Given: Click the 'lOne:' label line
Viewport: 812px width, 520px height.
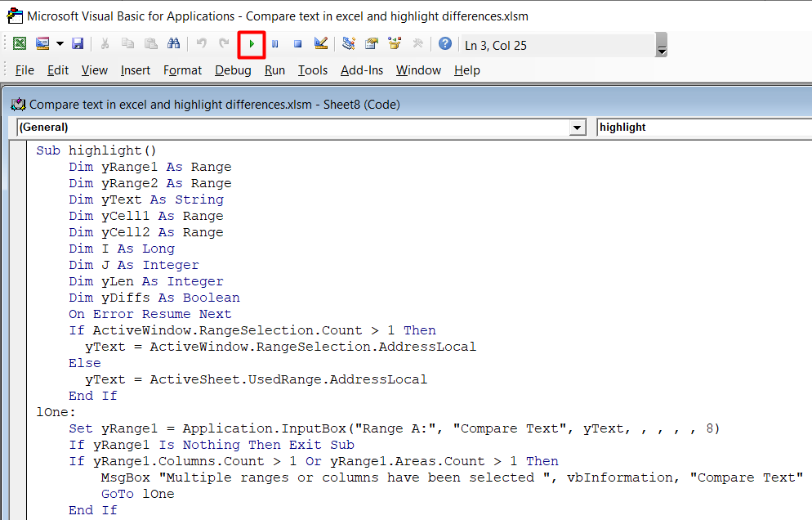Looking at the screenshot, I should coord(56,412).
